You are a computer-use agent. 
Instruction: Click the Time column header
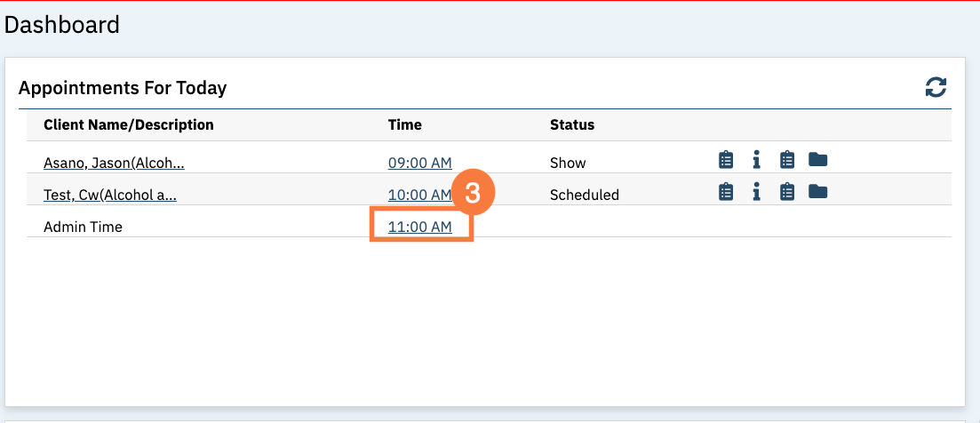405,125
